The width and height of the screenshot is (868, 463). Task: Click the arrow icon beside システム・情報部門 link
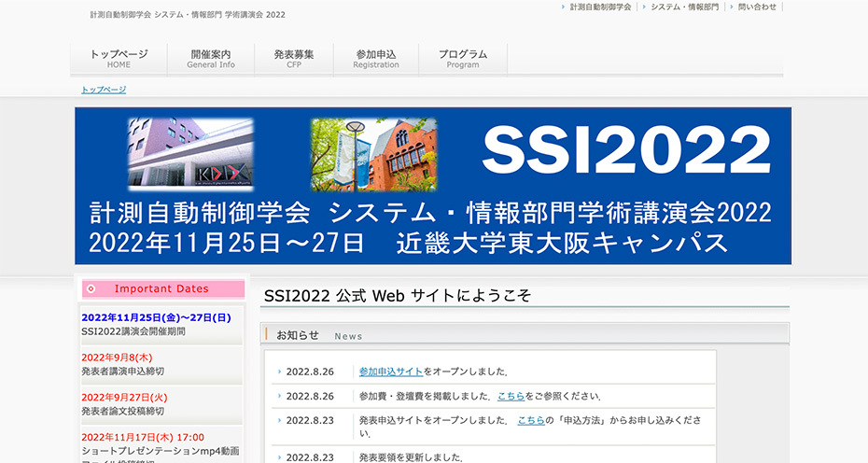(644, 7)
